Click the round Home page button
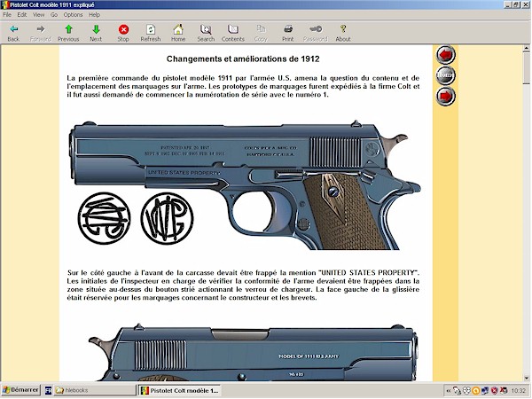 click(x=445, y=75)
